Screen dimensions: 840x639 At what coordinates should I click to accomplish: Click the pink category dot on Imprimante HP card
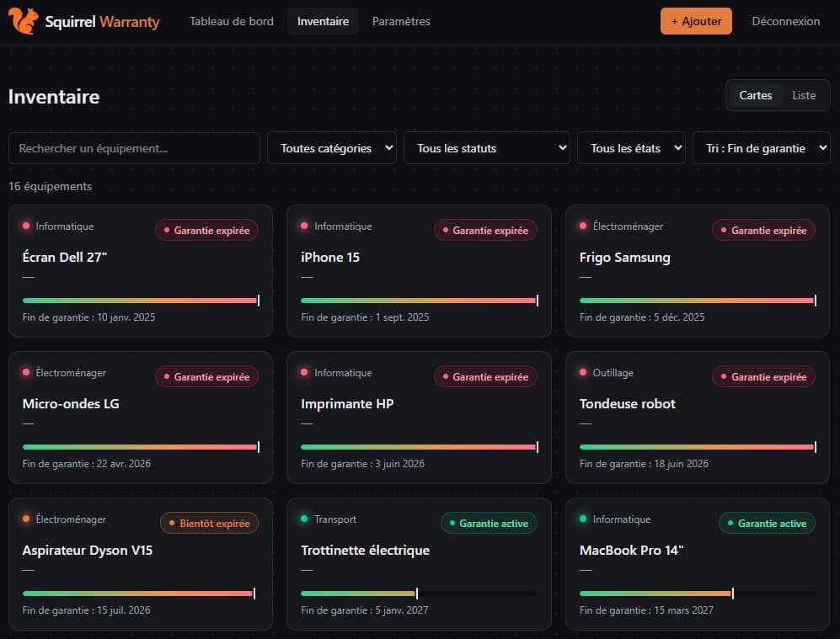pyautogui.click(x=304, y=372)
